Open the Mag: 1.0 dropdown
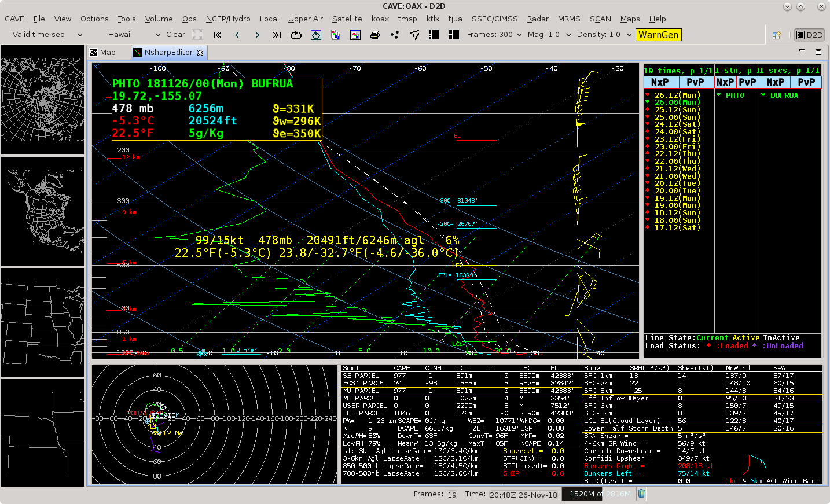This screenshot has height=504, width=830. pos(549,35)
